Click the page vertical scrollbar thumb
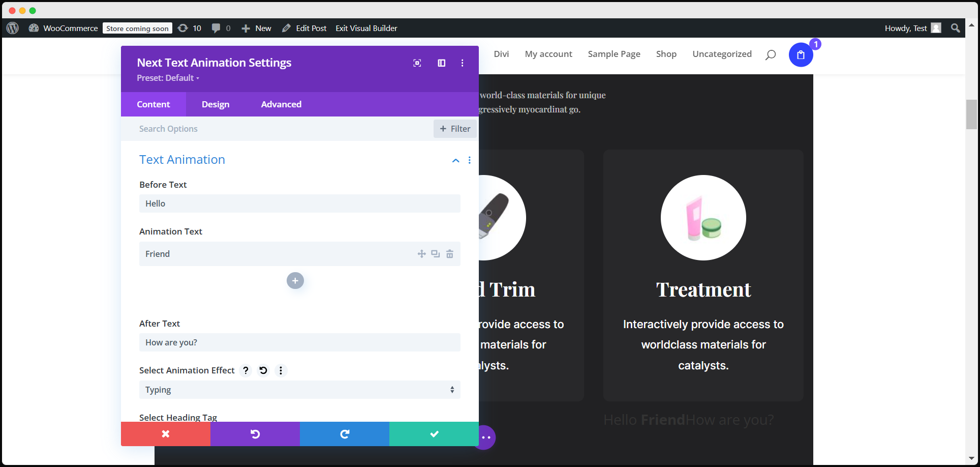980x467 pixels. (x=971, y=114)
